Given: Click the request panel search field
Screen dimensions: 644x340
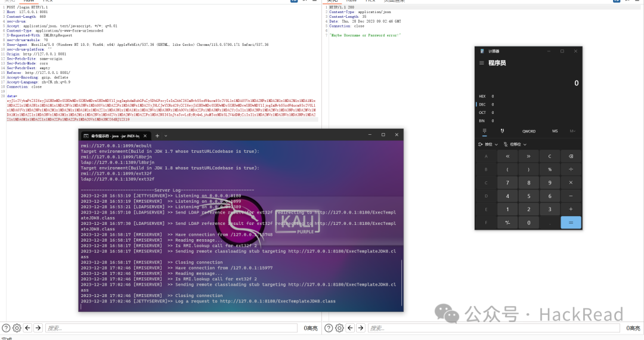Looking at the screenshot, I should [x=171, y=327].
